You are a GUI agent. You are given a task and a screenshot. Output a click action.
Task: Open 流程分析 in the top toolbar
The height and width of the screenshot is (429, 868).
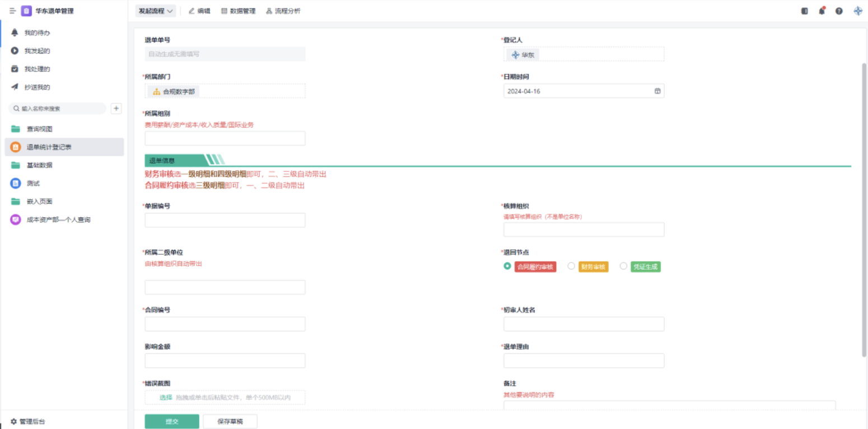tap(283, 11)
